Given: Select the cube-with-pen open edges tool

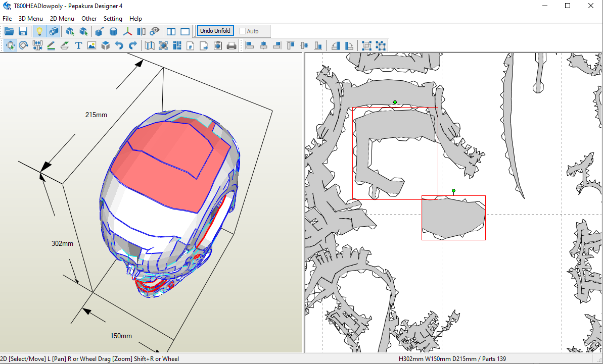Looking at the screenshot, I should click(99, 31).
